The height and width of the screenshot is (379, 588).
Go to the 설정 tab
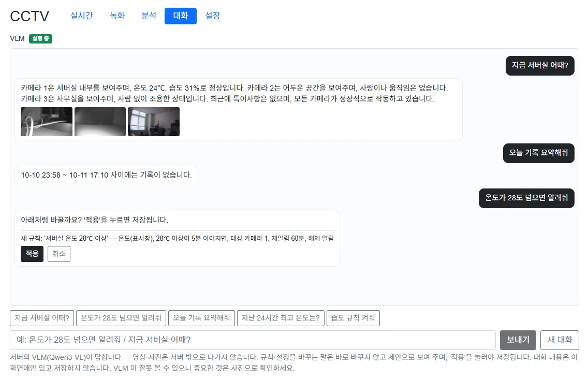coord(212,16)
